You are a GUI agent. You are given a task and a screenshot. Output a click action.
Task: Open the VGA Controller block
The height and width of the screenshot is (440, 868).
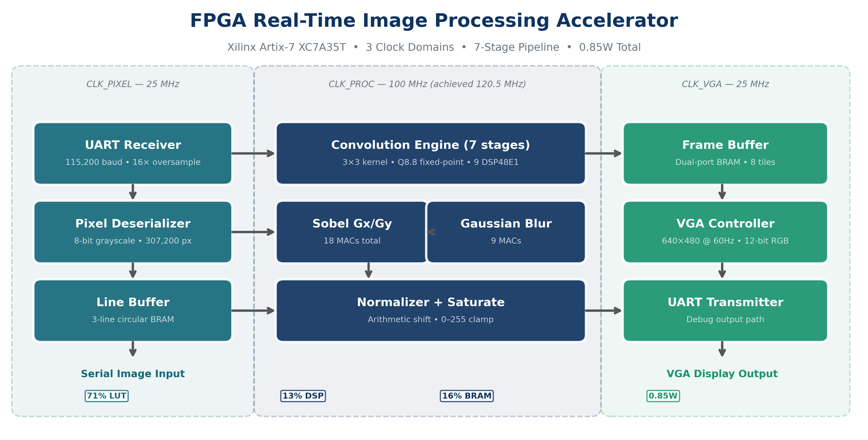pos(725,232)
